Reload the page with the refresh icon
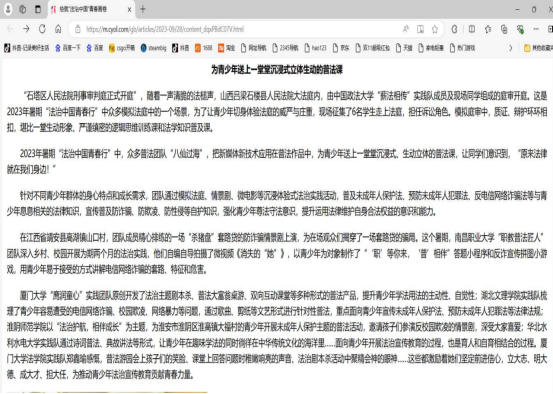Screen dimensions: 553x394 point(42,29)
